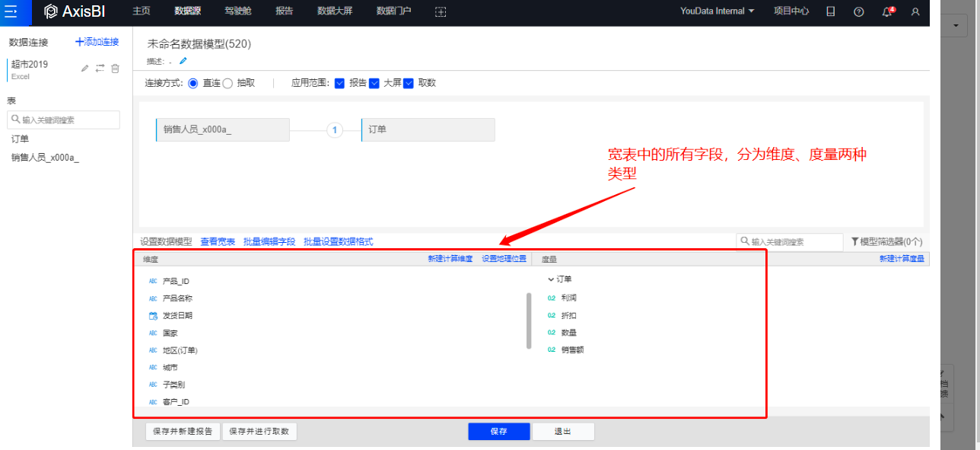980x450 pixels.
Task: Delete the 超市2019 connection via trash icon
Action: [115, 69]
